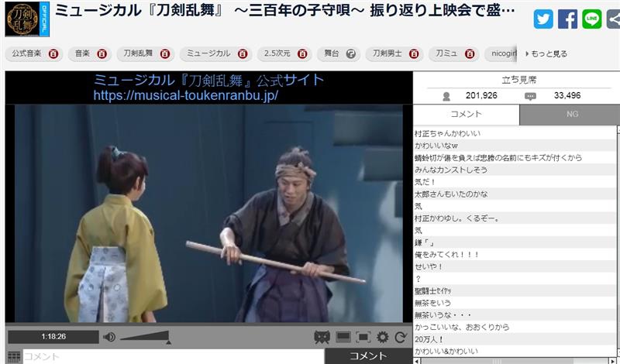The width and height of the screenshot is (620, 364).
Task: Select comment せいや！
Action: click(429, 266)
